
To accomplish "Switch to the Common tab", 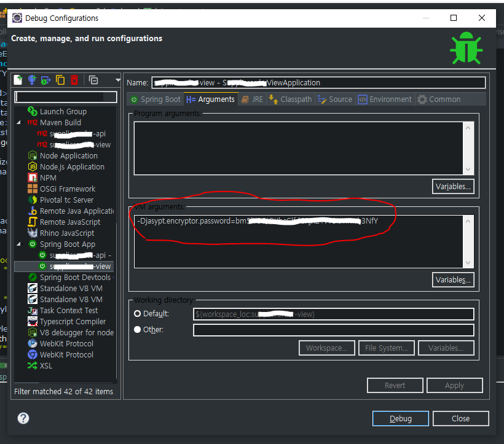I will pos(439,99).
